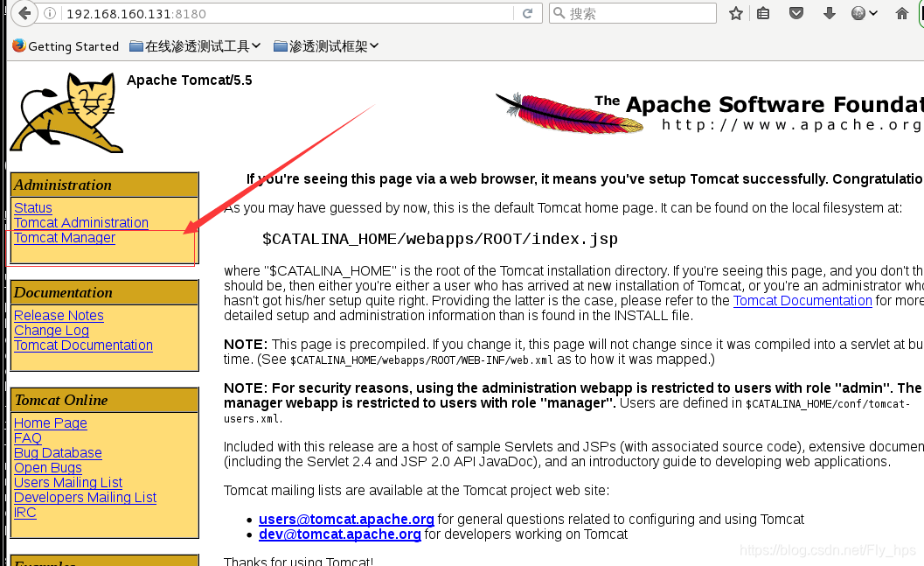Viewport: 924px width, 566px height.
Task: Open the Tomcat Home Page link
Action: pos(51,423)
